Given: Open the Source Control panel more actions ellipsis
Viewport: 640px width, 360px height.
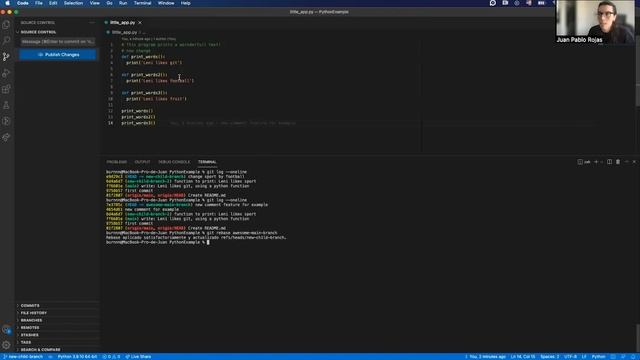Looking at the screenshot, I should coord(91,23).
